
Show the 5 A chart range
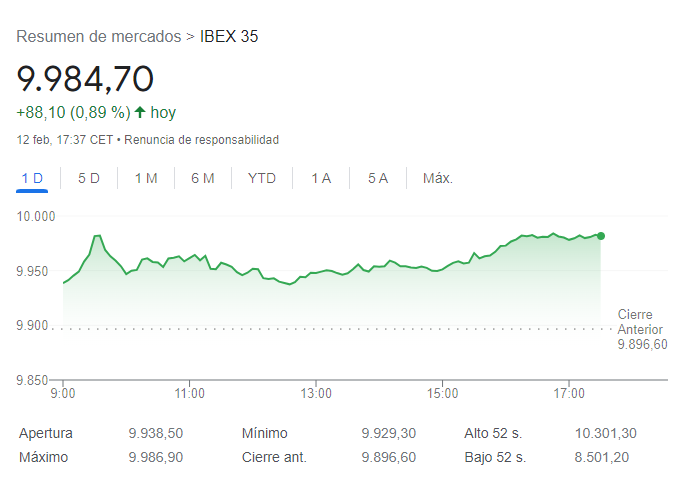(378, 178)
